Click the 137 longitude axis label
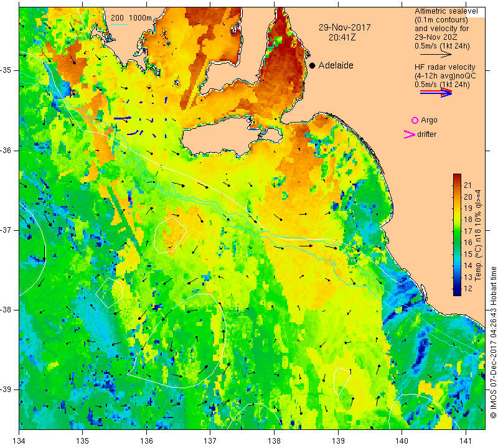The width and height of the screenshot is (498, 448). [x=210, y=441]
